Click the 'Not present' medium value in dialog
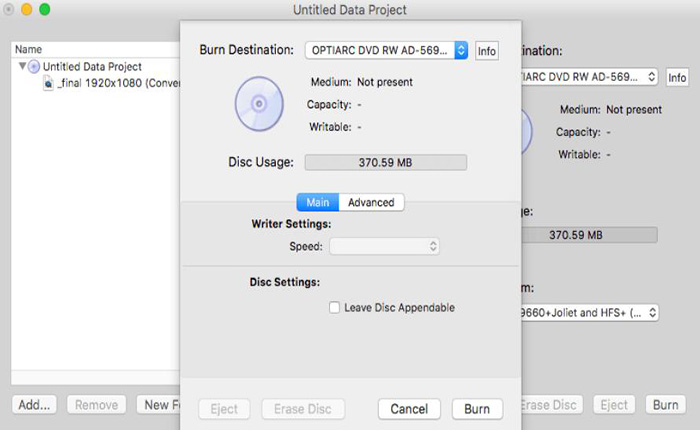The width and height of the screenshot is (700, 430). pos(385,82)
